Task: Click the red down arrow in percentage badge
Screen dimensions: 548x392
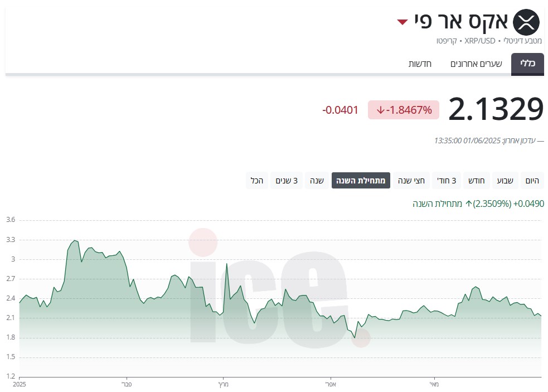Action: (x=381, y=110)
